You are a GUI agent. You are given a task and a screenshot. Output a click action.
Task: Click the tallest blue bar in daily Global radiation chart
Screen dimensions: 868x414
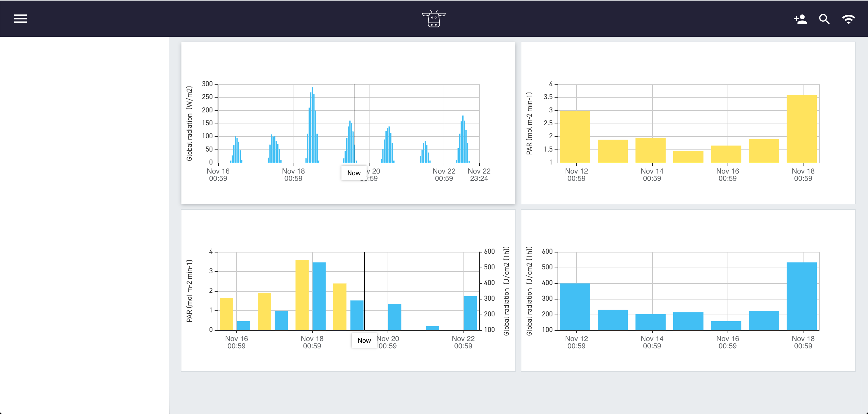tap(802, 296)
